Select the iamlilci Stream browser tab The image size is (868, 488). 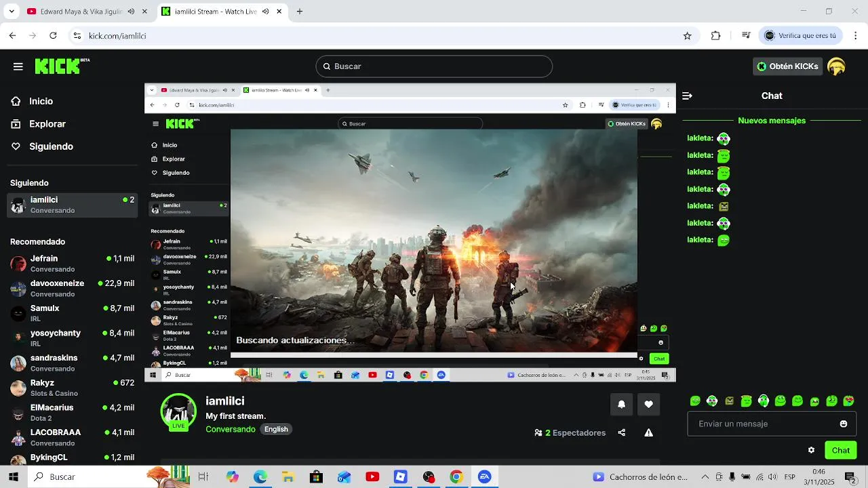tap(223, 12)
